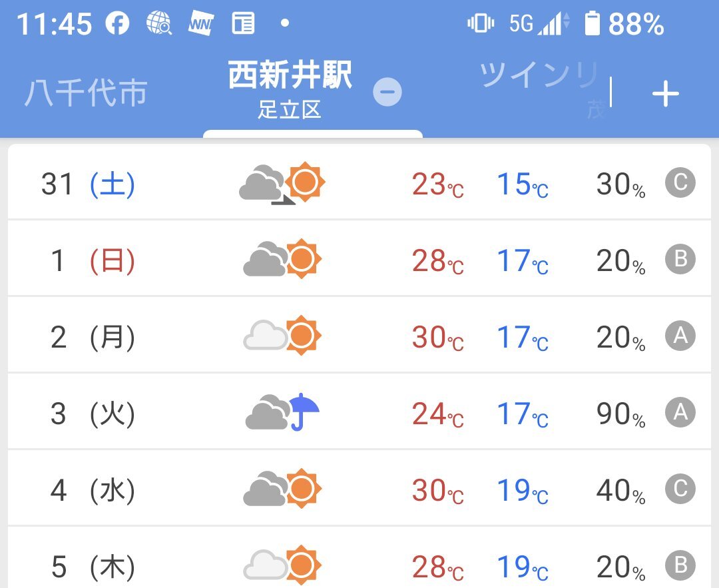Select the 西新井駅 足立区 tab
The width and height of the screenshot is (719, 588).
pos(290,89)
